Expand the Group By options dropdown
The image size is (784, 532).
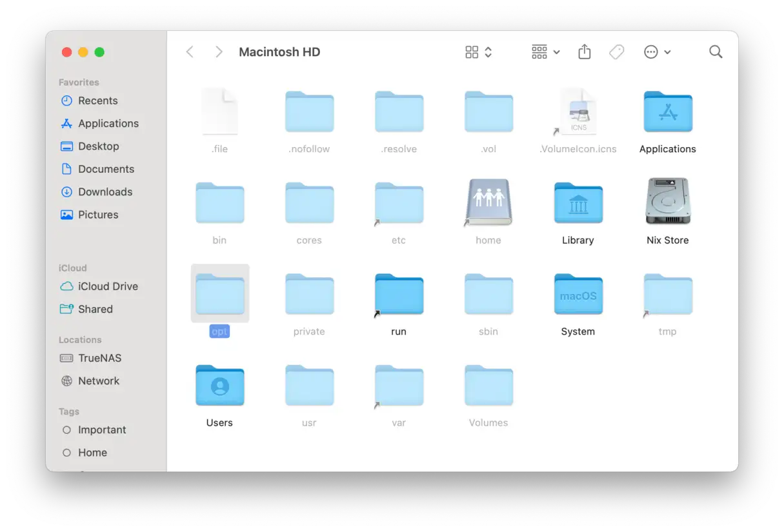coord(545,52)
